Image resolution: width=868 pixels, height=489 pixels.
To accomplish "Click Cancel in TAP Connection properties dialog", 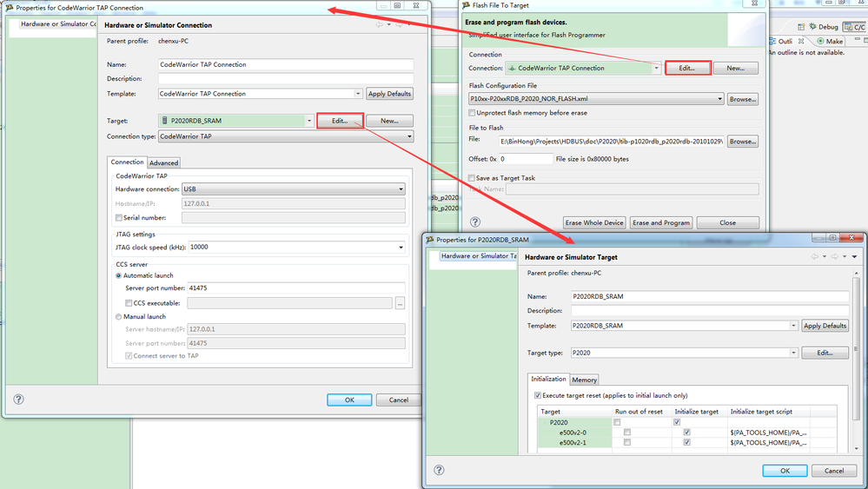I will point(399,400).
